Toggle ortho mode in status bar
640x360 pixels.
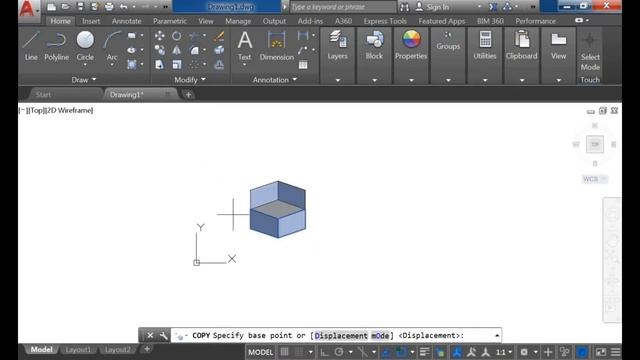pyautogui.click(x=324, y=352)
